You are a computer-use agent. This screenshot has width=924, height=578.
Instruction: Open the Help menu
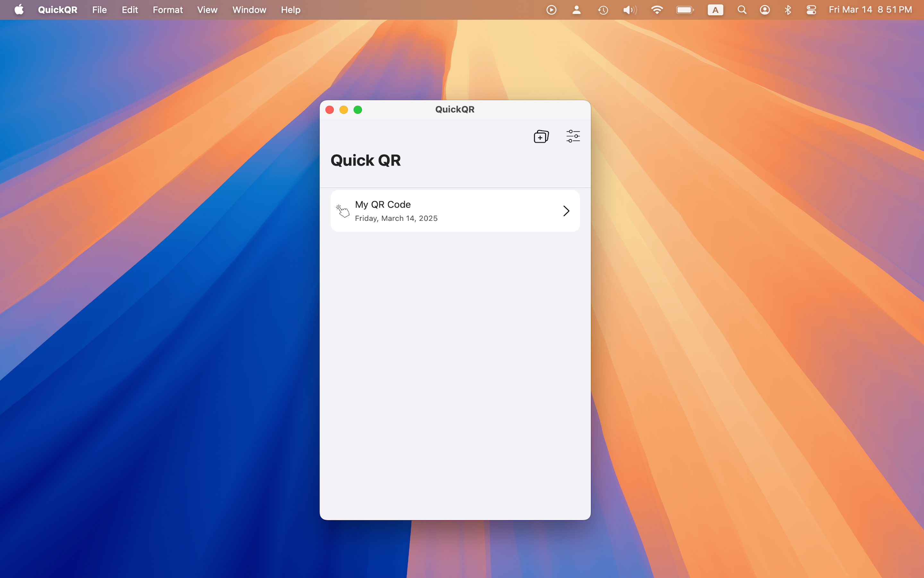[x=291, y=10]
